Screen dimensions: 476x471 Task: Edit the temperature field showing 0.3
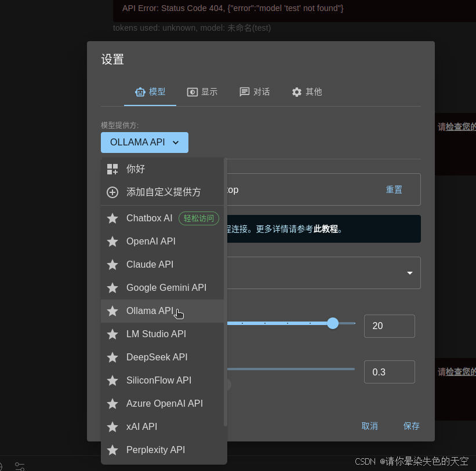coord(389,372)
